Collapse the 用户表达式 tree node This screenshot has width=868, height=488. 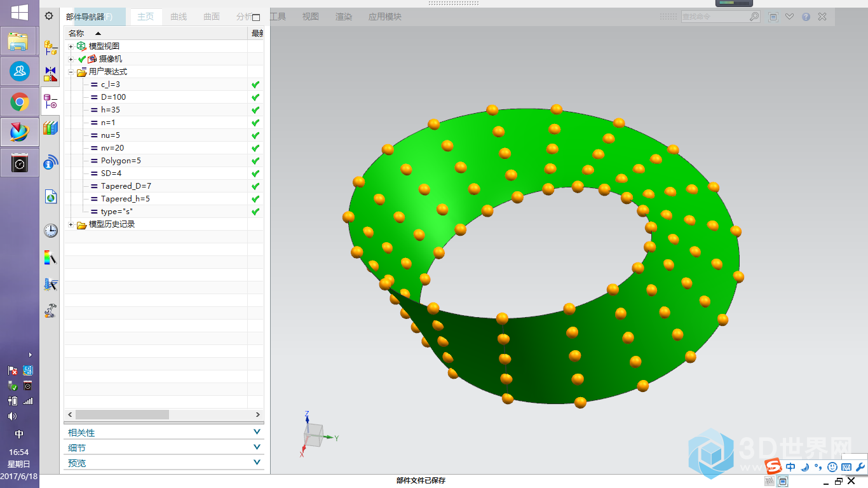[x=71, y=72]
